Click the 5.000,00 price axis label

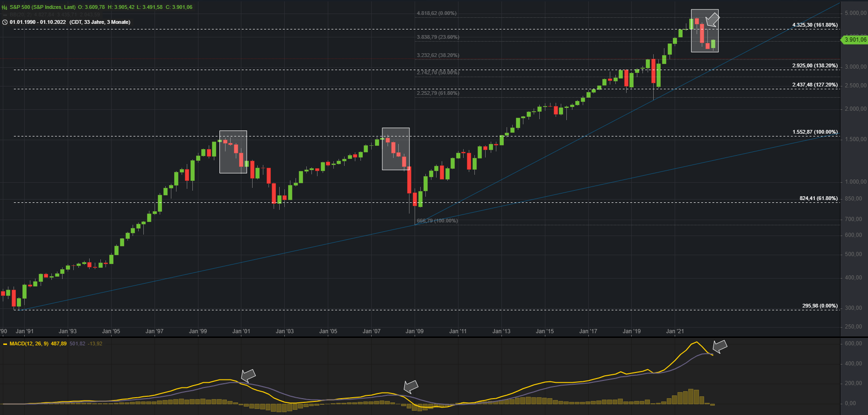(x=855, y=13)
